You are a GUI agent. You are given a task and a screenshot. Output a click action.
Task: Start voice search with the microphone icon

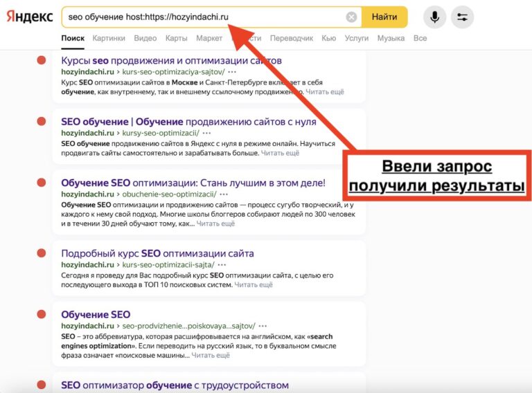coord(434,17)
